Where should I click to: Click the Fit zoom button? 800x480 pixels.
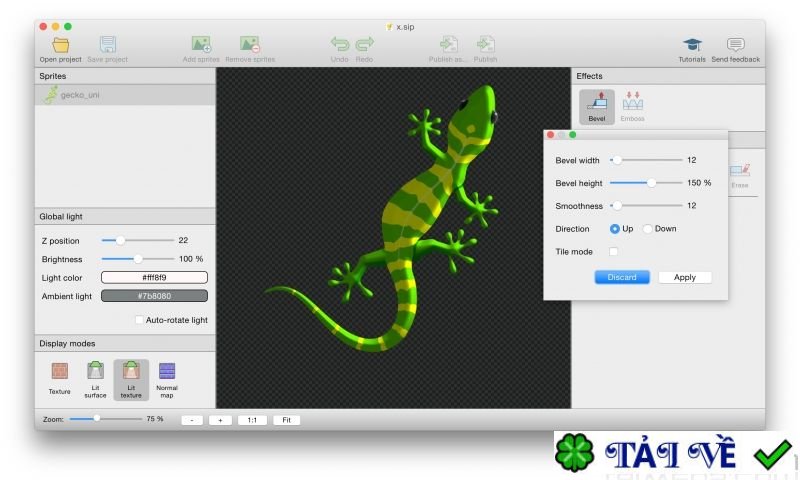pos(286,420)
